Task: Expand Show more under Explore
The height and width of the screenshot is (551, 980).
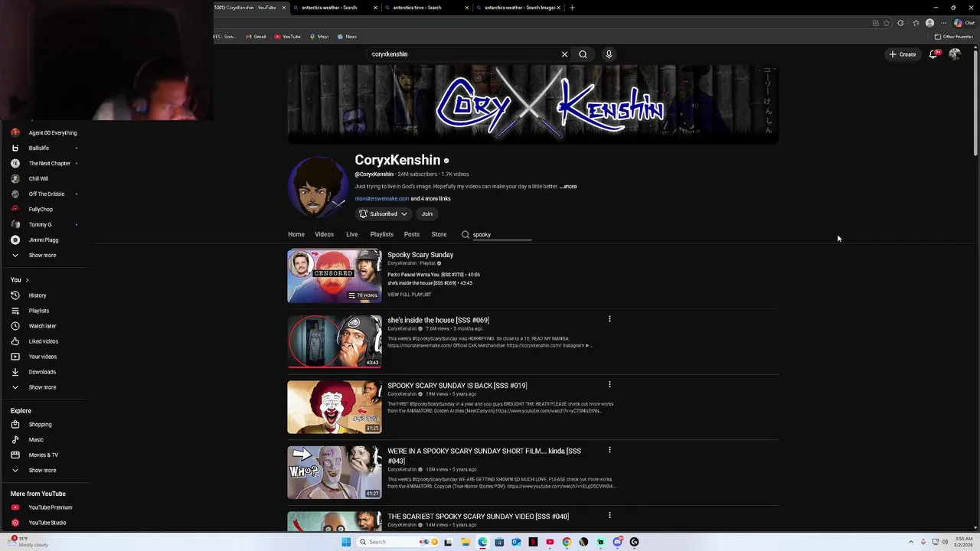Action: click(x=42, y=471)
